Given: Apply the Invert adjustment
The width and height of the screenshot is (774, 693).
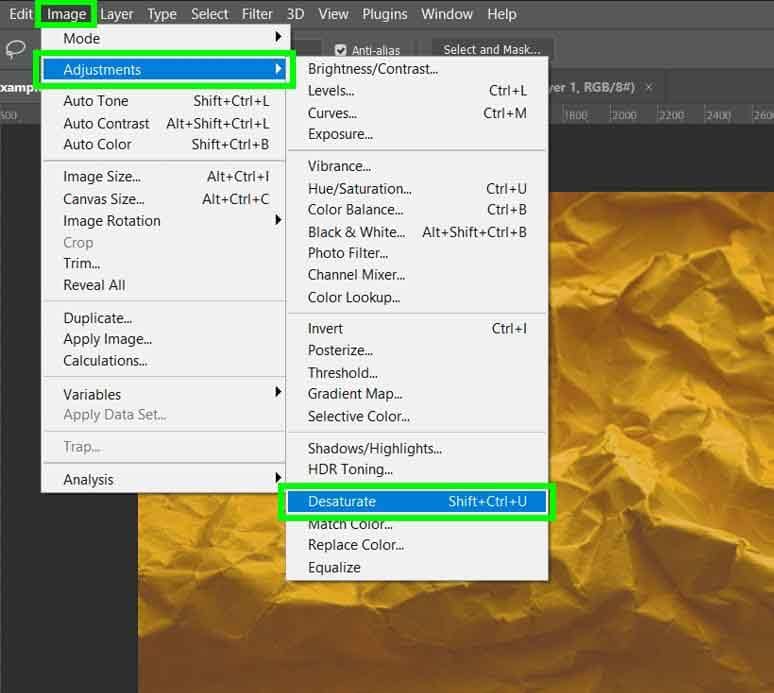Looking at the screenshot, I should coord(325,329).
